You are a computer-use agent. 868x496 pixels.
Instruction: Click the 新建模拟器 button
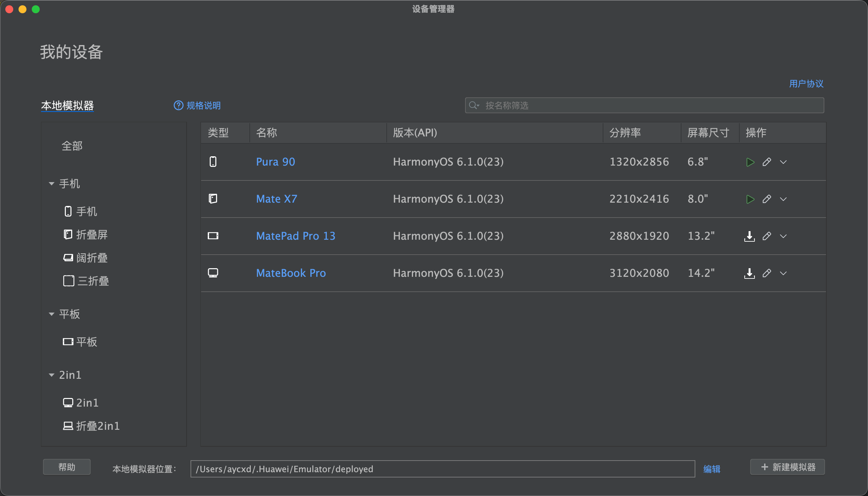click(788, 467)
